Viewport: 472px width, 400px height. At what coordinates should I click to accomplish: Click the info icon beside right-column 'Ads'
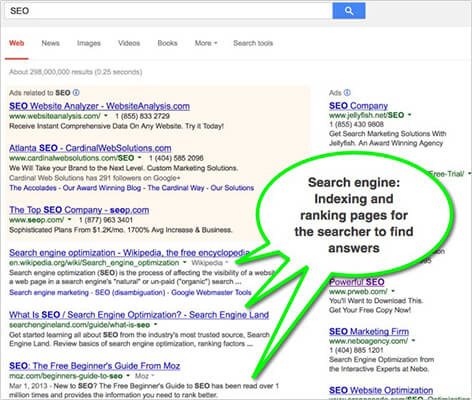pyautogui.click(x=347, y=93)
